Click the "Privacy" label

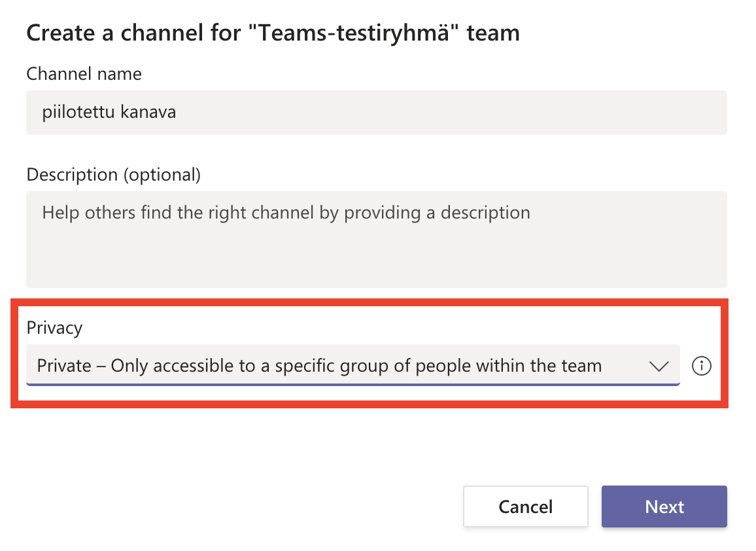click(x=54, y=328)
